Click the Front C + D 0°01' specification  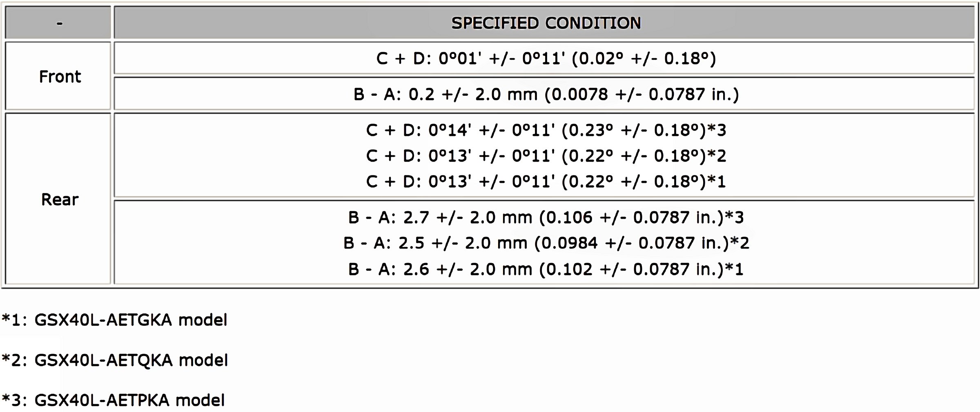tap(546, 59)
